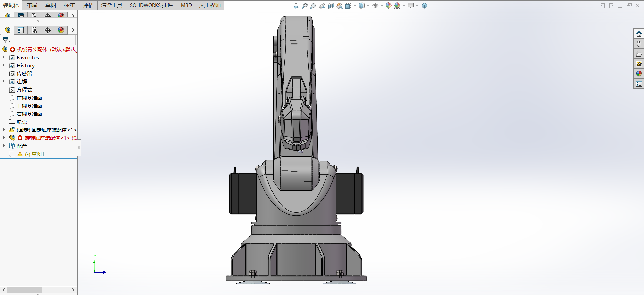
Task: Click the blue 3D cube icon in view toolbar
Action: click(x=425, y=6)
